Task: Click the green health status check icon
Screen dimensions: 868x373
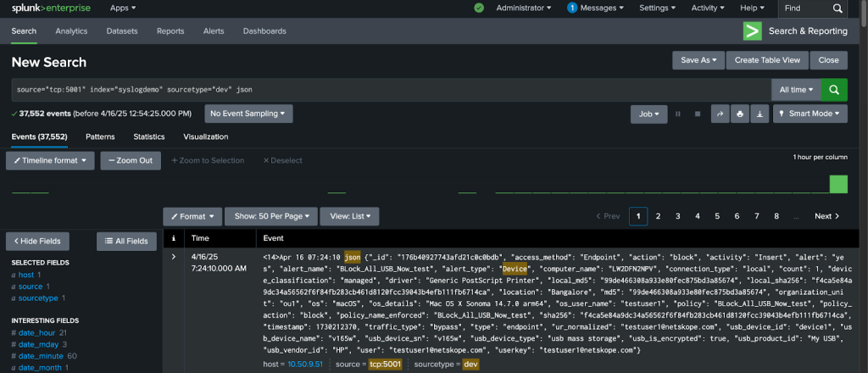Action: (x=479, y=8)
